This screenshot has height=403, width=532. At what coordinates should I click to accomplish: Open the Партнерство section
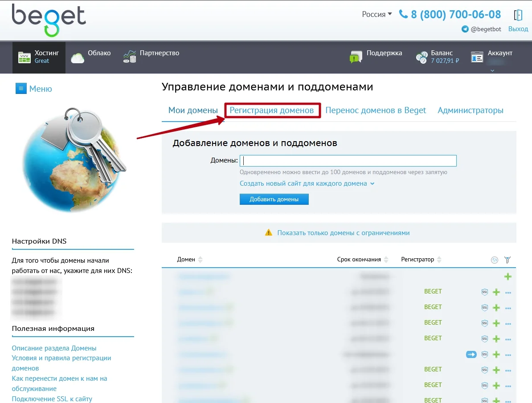[151, 57]
